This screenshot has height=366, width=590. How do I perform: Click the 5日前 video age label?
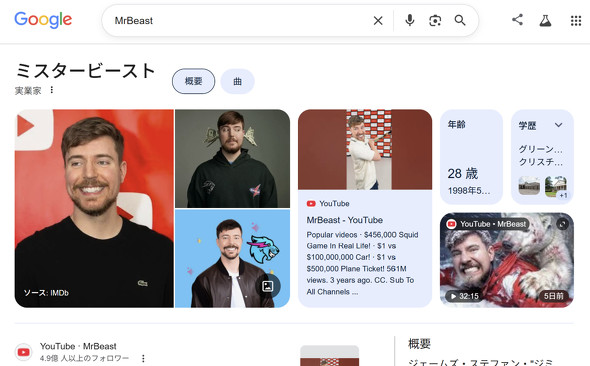(x=554, y=296)
